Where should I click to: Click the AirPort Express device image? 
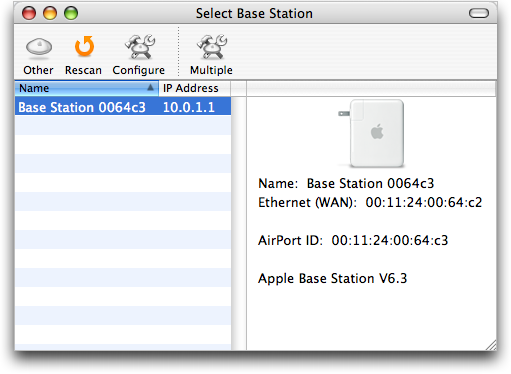click(x=372, y=133)
